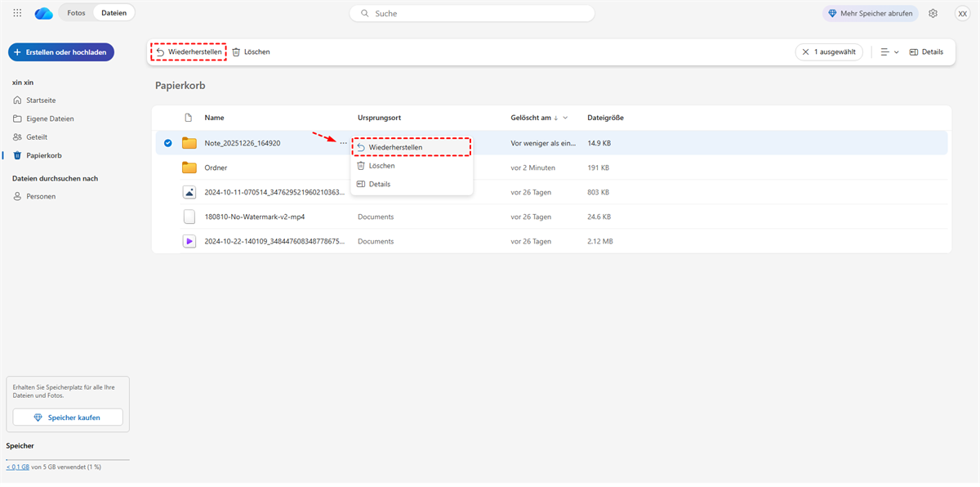Viewport: 980px width, 487px height.
Task: Expand the view layout options dropdown
Action: pyautogui.click(x=889, y=51)
